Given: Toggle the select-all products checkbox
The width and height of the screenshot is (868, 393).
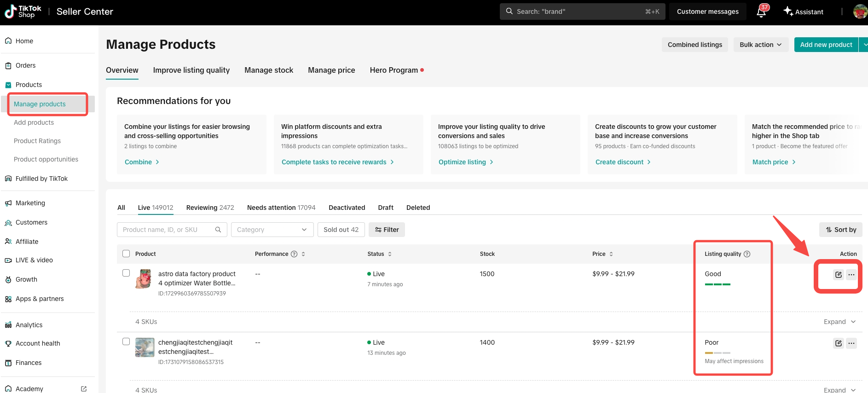Looking at the screenshot, I should point(126,254).
